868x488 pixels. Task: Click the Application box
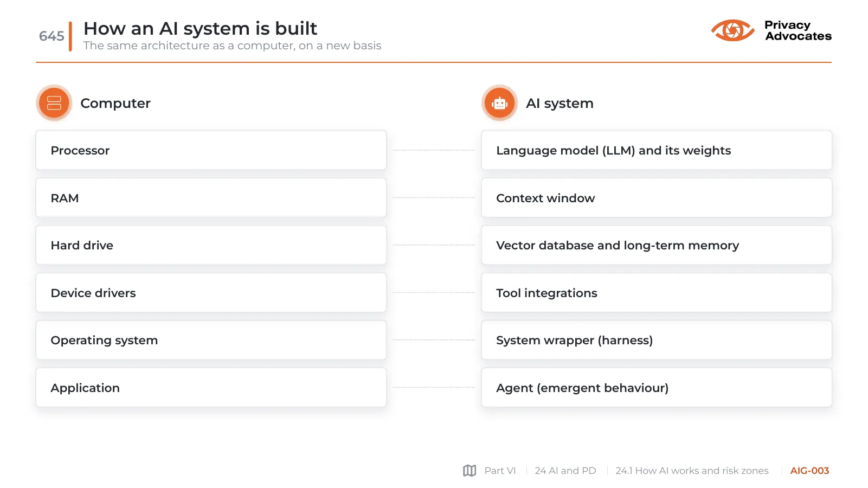pos(211,388)
